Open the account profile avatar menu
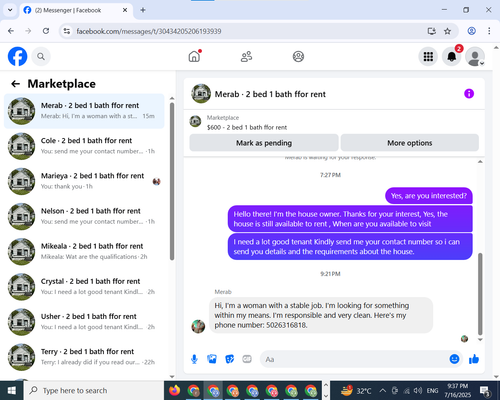Image resolution: width=500 pixels, height=400 pixels. tap(475, 57)
